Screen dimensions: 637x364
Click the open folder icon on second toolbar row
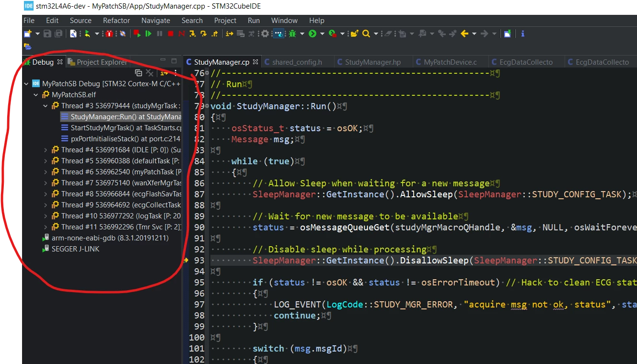coord(27,46)
